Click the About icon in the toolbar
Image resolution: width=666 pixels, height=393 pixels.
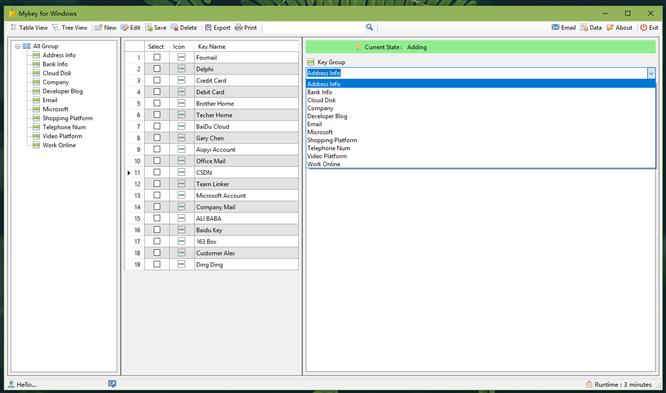coord(610,27)
